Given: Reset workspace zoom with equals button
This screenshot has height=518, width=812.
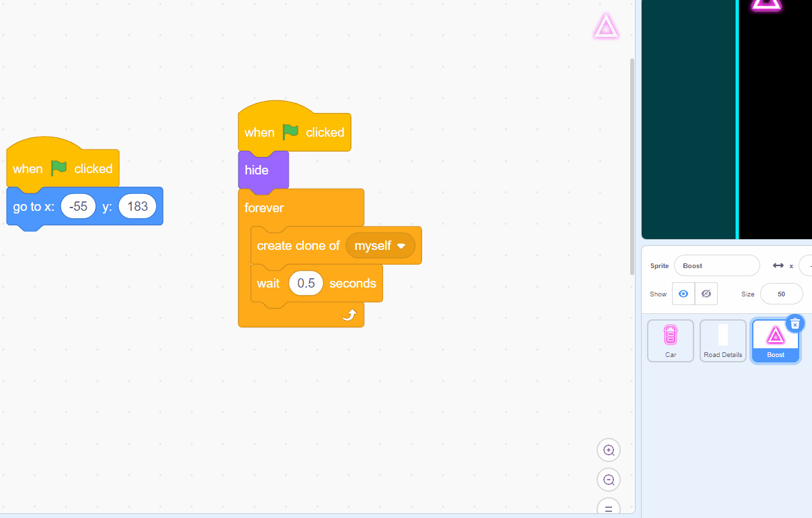Looking at the screenshot, I should [609, 507].
